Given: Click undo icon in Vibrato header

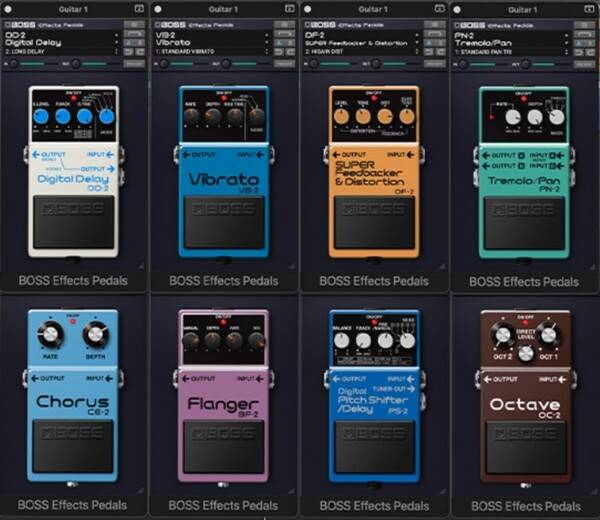Looking at the screenshot, I should click(x=279, y=51).
